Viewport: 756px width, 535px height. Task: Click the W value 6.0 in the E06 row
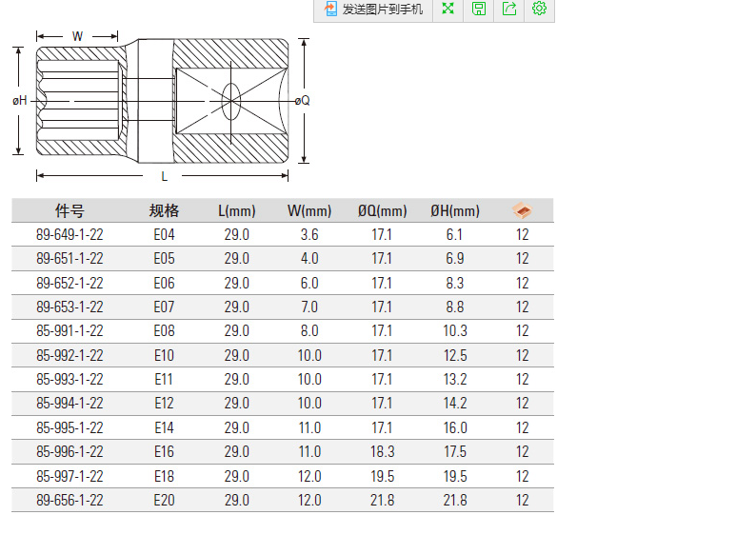tap(309, 283)
